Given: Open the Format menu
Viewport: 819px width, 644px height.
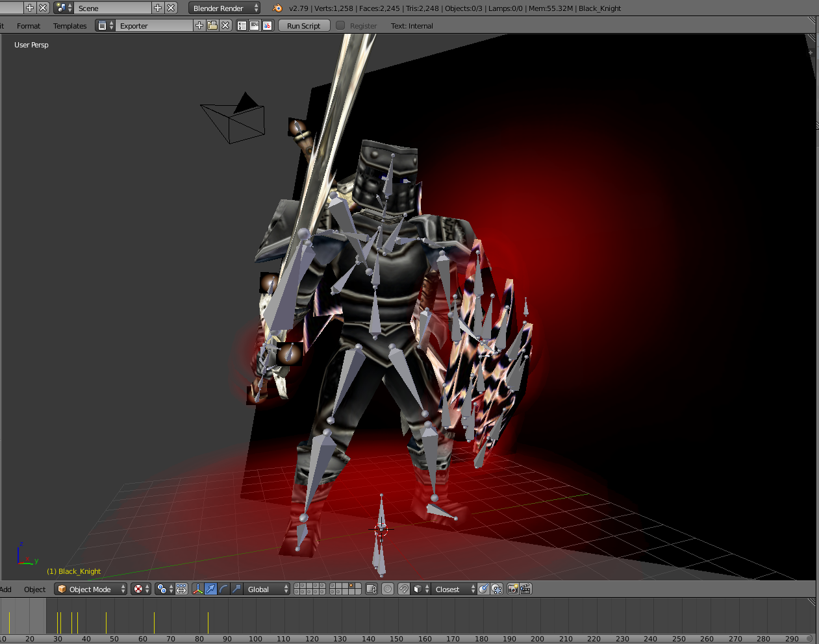Looking at the screenshot, I should [29, 26].
